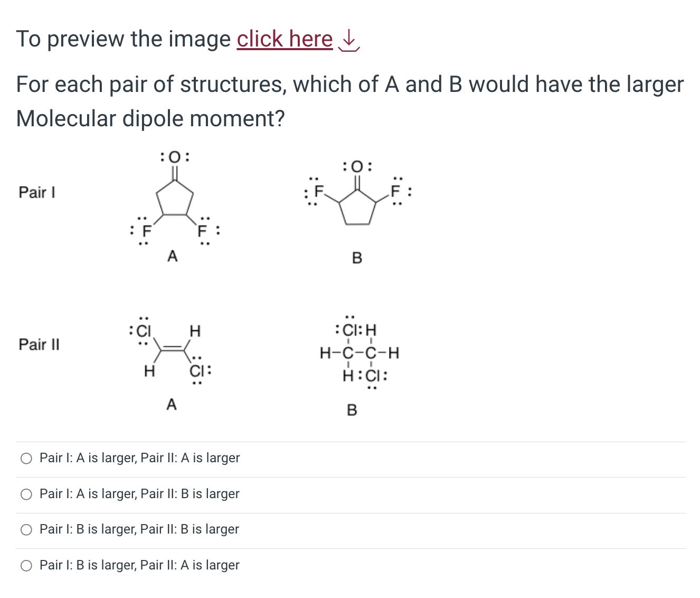Click structure A of Pair I
Image resolution: width=700 pixels, height=598 pixels.
click(174, 198)
